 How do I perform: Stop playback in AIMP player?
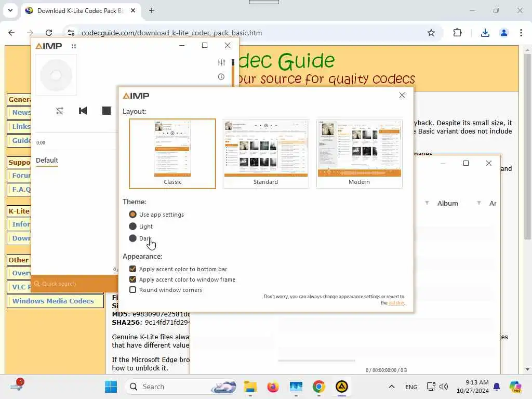(106, 111)
